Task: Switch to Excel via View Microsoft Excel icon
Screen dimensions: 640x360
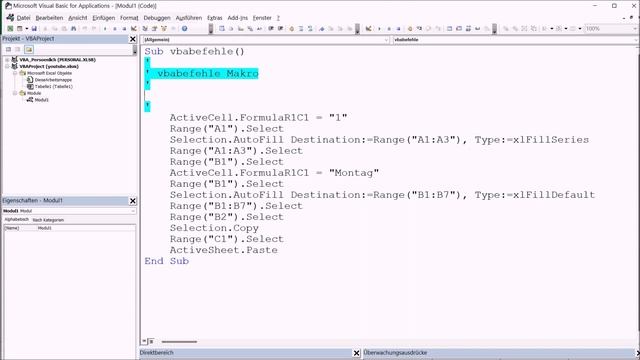Action: tap(10, 29)
